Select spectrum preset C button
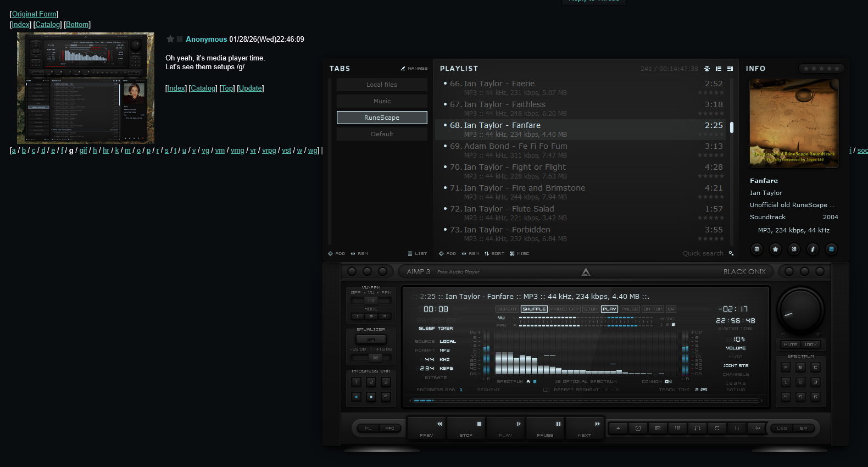Image resolution: width=868 pixels, height=467 pixels. pyautogui.click(x=815, y=366)
